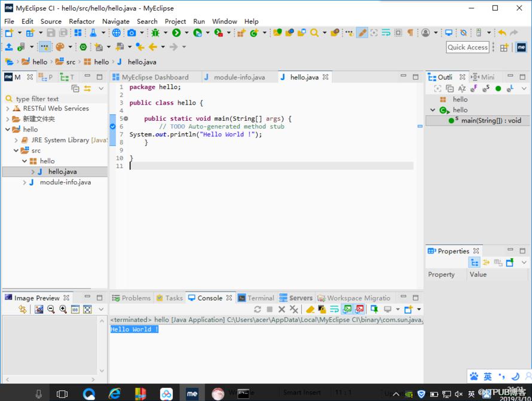Open the Run button dropdown arrow
The image size is (532, 401).
coord(186,32)
